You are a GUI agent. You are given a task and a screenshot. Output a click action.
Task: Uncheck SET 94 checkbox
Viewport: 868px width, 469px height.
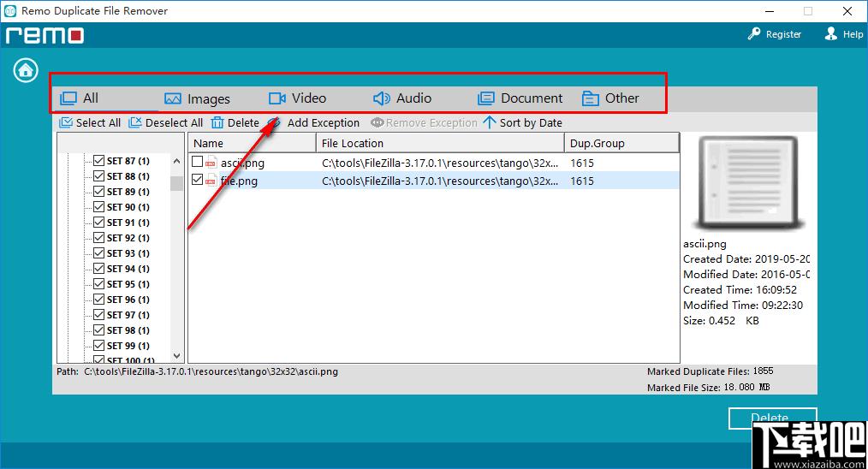pos(99,269)
